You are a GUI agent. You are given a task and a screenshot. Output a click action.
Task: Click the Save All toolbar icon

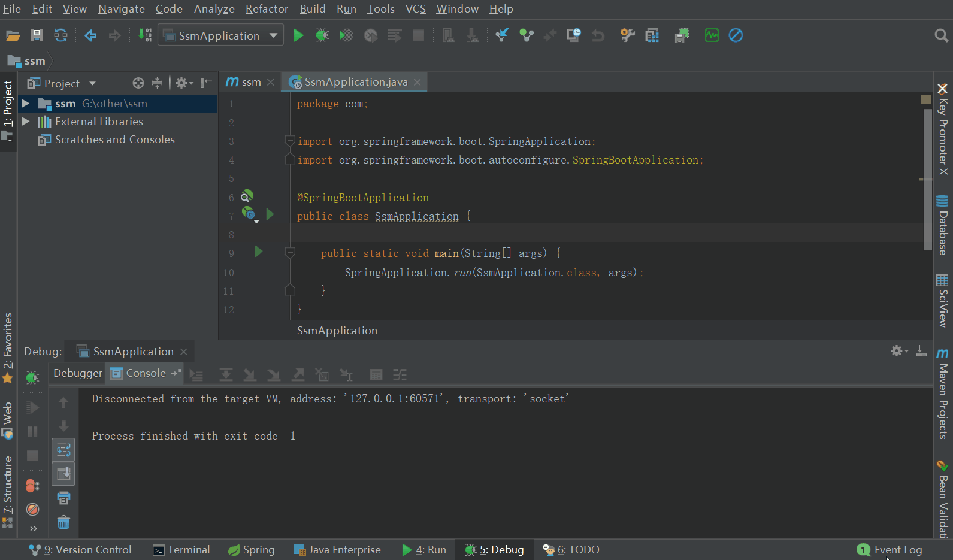click(x=37, y=35)
